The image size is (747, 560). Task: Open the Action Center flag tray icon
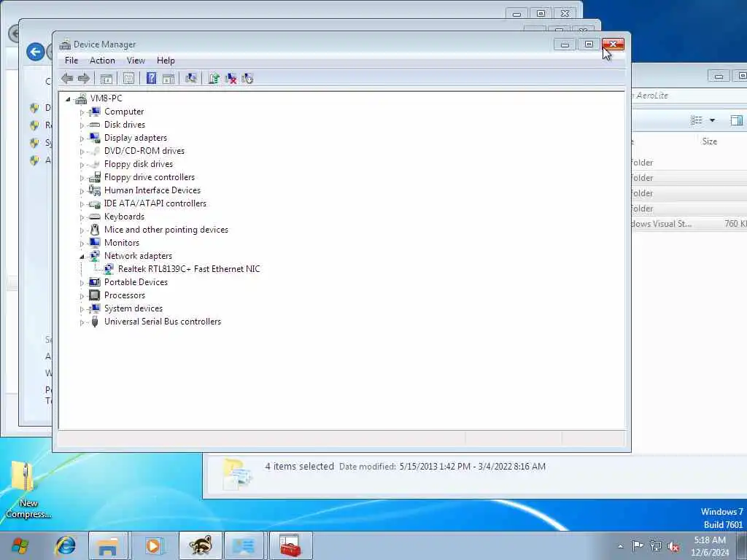coord(637,545)
